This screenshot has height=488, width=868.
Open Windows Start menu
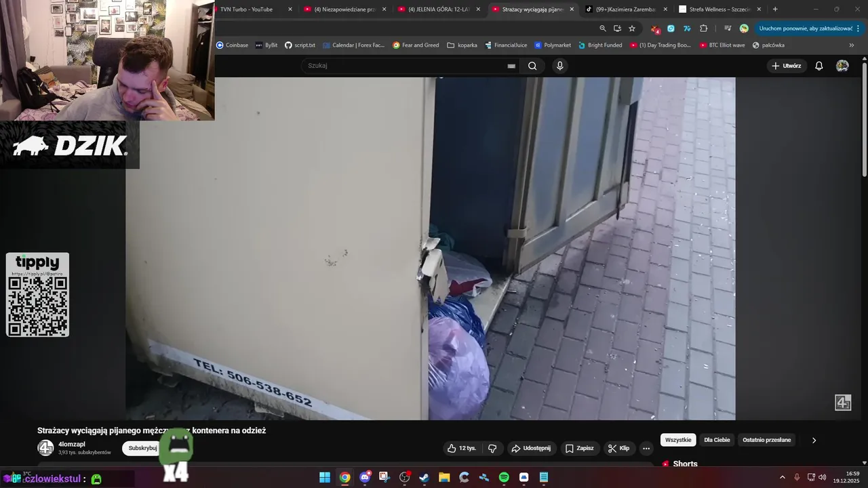(325, 477)
